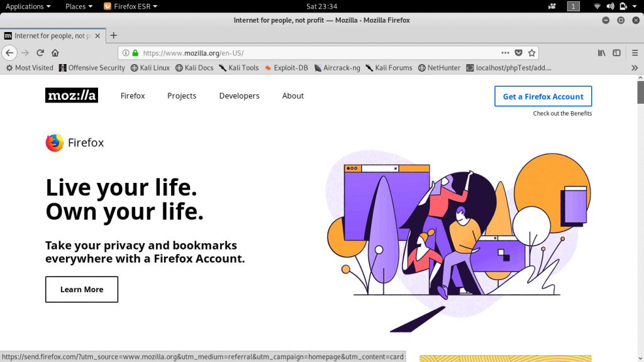Reload the current page
The height and width of the screenshot is (362, 644).
pyautogui.click(x=40, y=53)
